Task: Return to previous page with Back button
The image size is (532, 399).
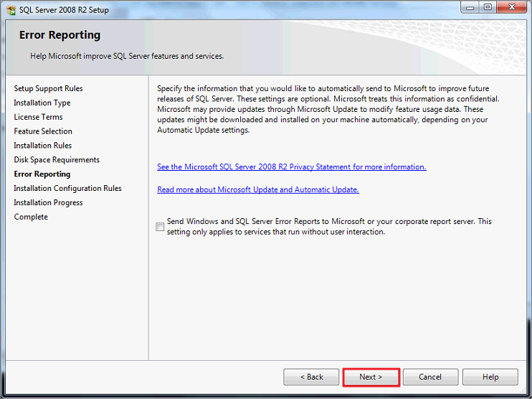Action: [311, 377]
